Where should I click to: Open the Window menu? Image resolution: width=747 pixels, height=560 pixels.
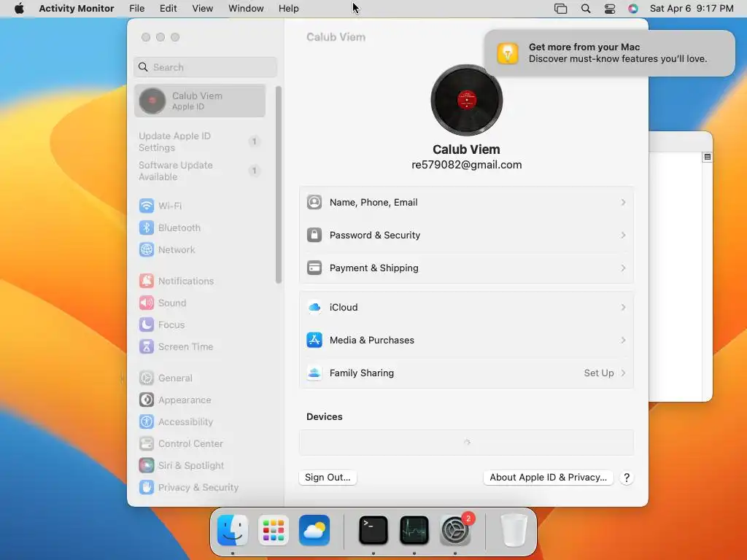(x=246, y=9)
